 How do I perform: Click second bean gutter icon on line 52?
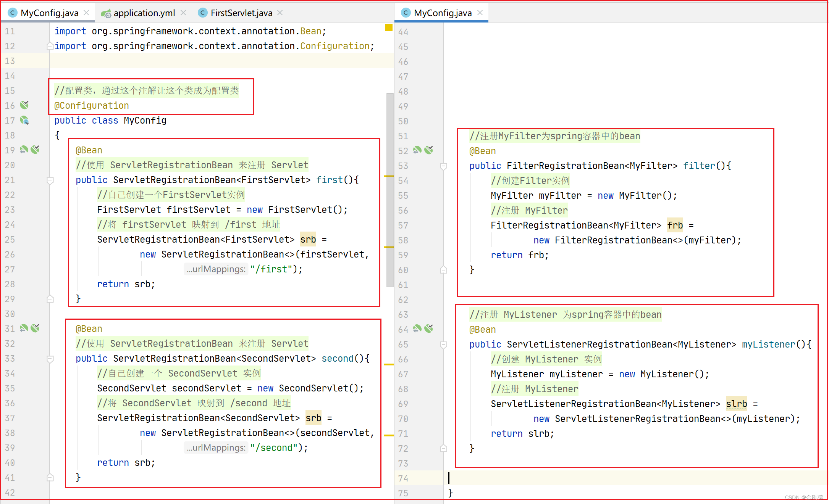[x=428, y=150]
